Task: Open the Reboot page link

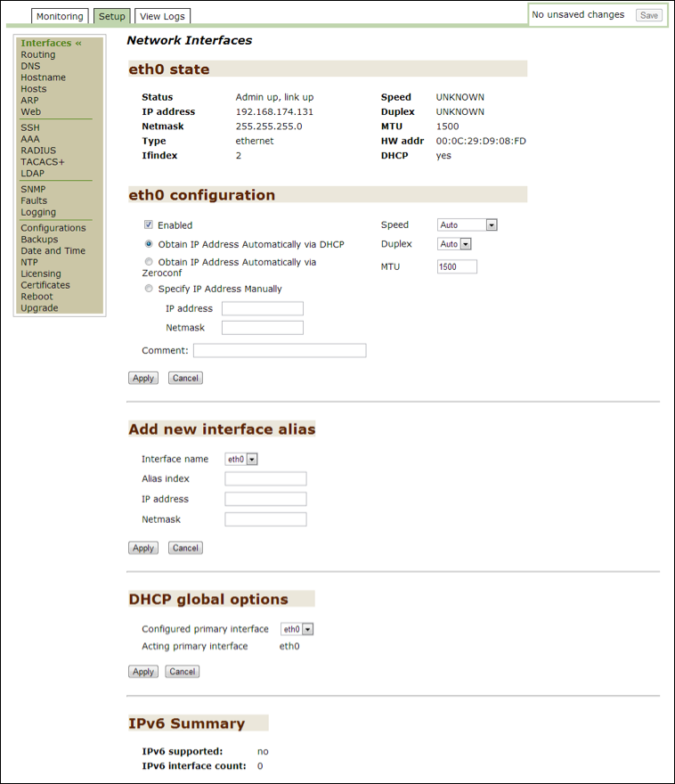Action: click(x=37, y=297)
